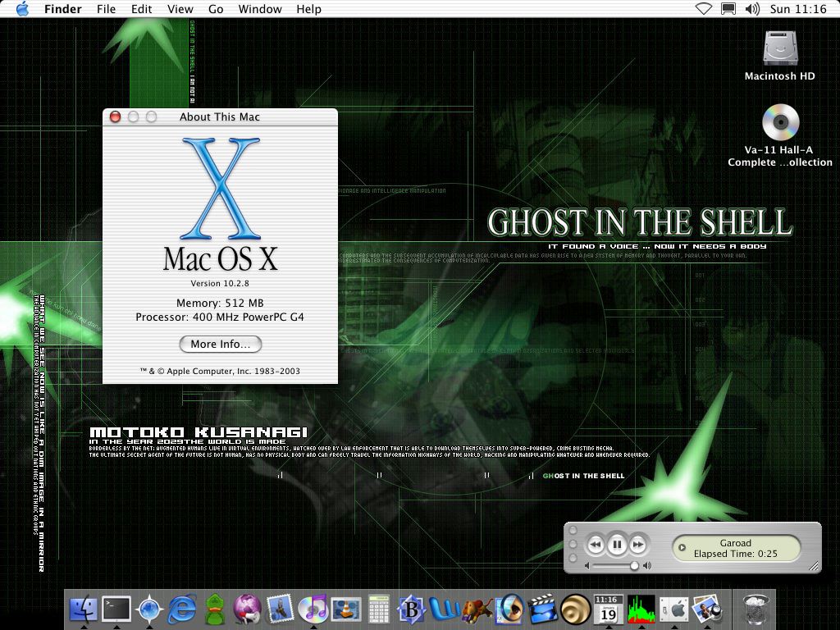Click the small arrow in Garoad display
Image resolution: width=840 pixels, height=630 pixels.
coord(682,547)
